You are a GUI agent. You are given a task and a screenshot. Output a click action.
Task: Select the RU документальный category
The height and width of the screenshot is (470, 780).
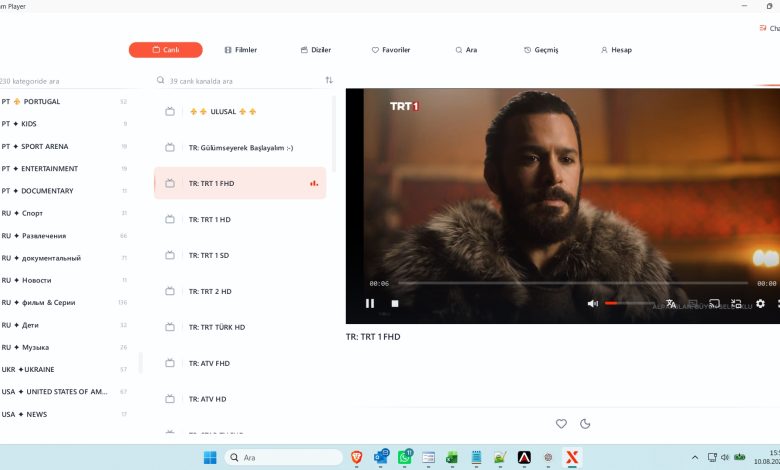click(x=64, y=258)
